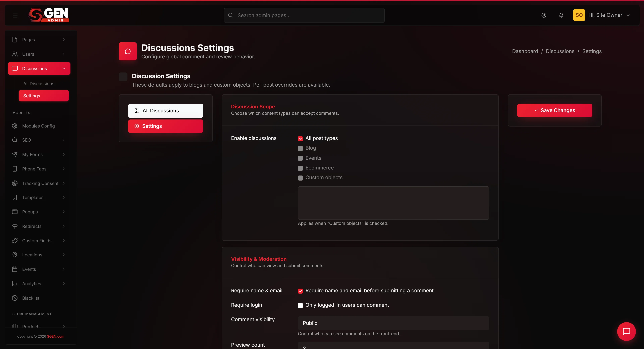Image resolution: width=644 pixels, height=349 pixels.
Task: Switch to Settings tab in panel
Action: pyautogui.click(x=166, y=126)
